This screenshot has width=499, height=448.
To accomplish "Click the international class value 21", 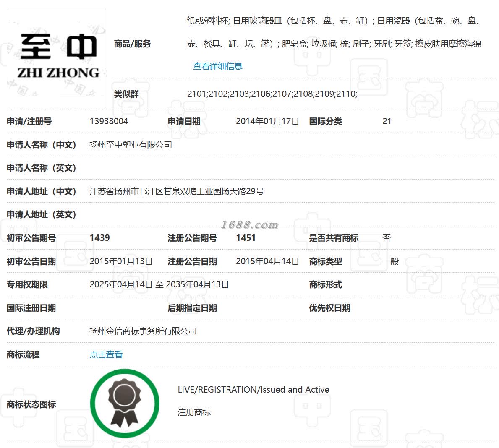I will 387,121.
